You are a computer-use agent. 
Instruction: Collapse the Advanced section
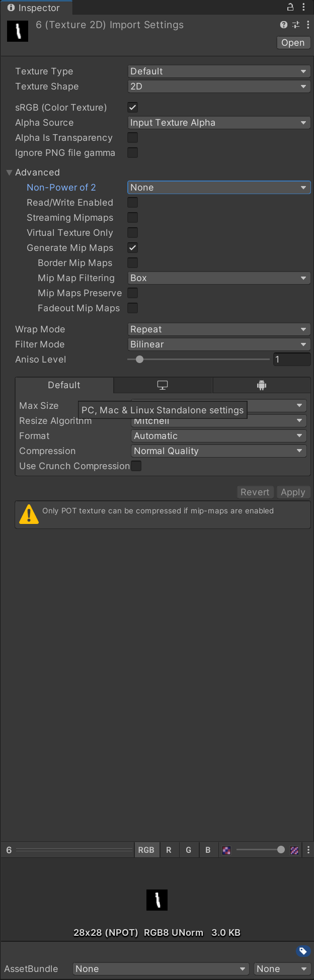coord(9,172)
